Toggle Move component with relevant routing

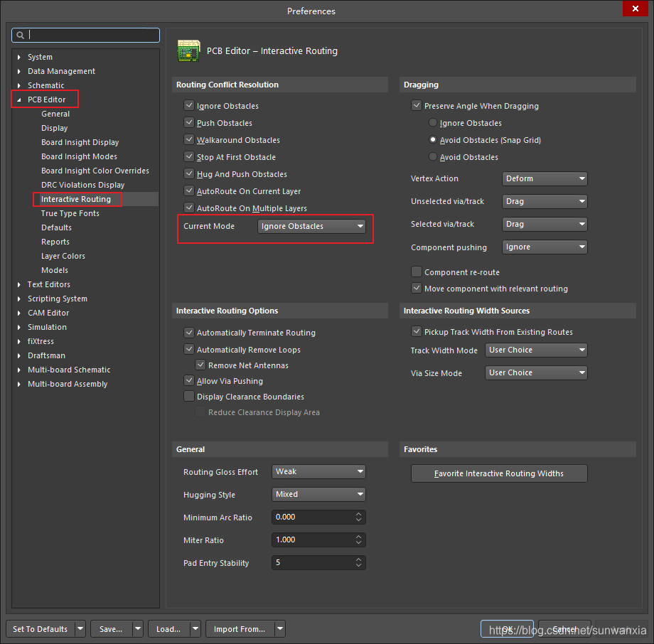point(417,288)
